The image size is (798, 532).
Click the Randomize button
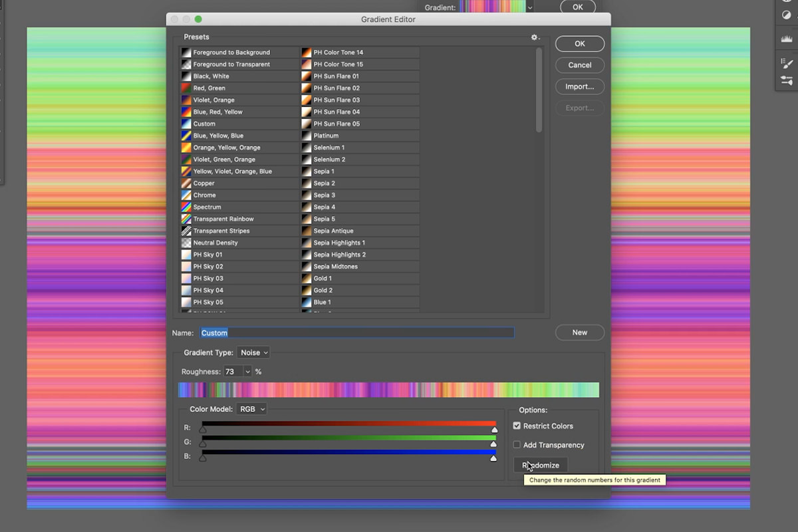pos(540,465)
